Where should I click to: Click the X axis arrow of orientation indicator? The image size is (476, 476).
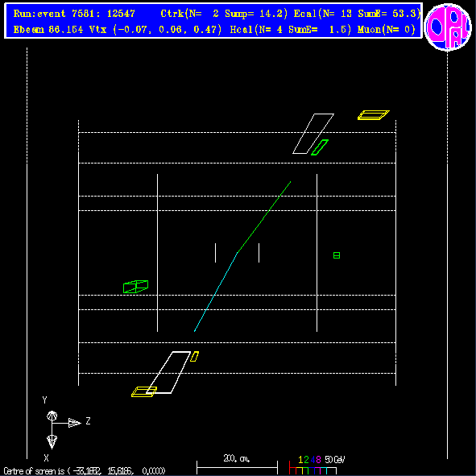click(x=52, y=442)
